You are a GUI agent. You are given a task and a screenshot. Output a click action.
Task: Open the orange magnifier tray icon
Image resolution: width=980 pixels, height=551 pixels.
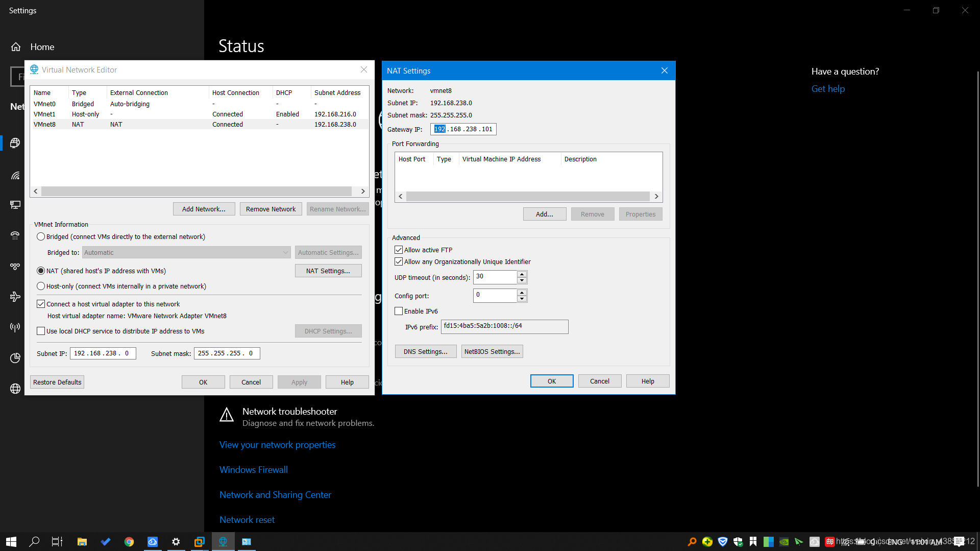[x=692, y=542]
